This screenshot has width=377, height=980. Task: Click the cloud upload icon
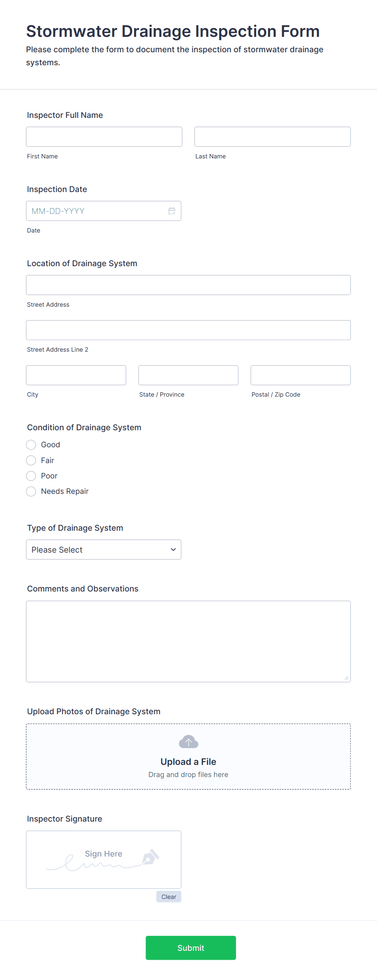point(188,742)
